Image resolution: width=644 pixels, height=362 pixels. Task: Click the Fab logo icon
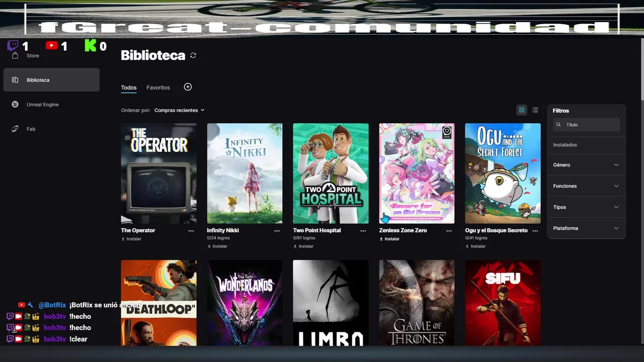16,129
